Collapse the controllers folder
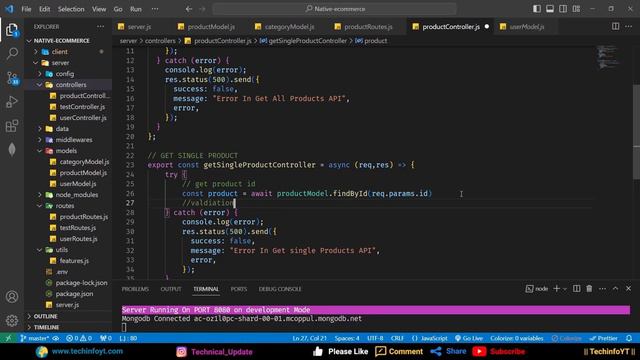Viewport: 640px width, 360px height. point(40,85)
